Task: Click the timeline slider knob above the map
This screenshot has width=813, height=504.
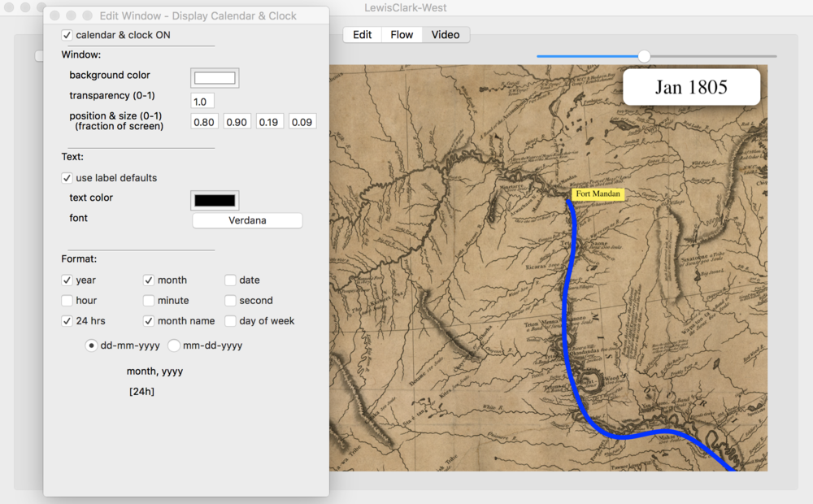Action: (644, 57)
